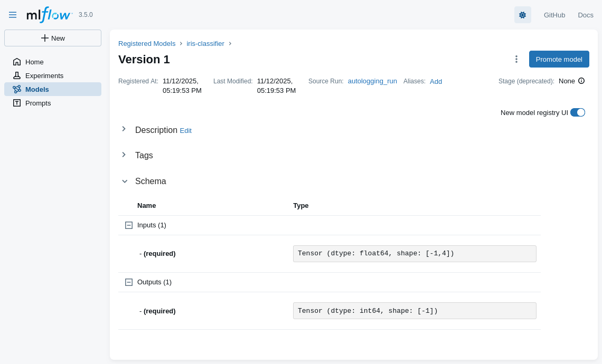Click the Home house icon
The width and height of the screenshot is (602, 364).
[17, 62]
